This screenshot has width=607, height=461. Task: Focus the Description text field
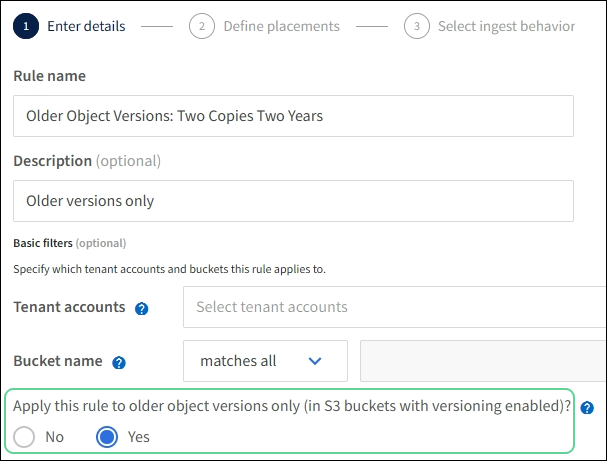pos(293,201)
